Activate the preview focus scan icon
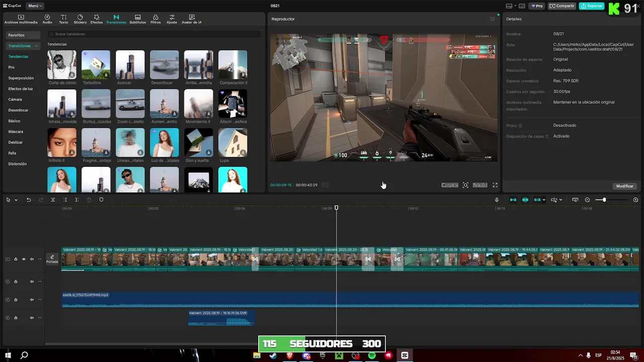 [x=465, y=185]
